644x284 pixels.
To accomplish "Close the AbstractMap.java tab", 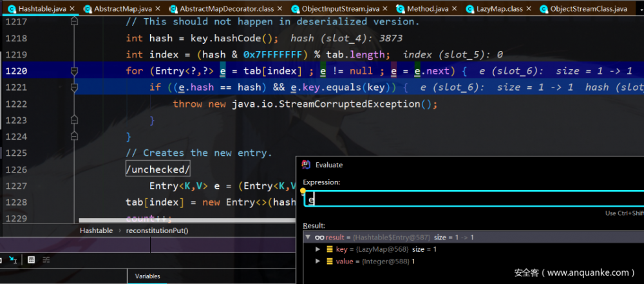I will tap(157, 8).
